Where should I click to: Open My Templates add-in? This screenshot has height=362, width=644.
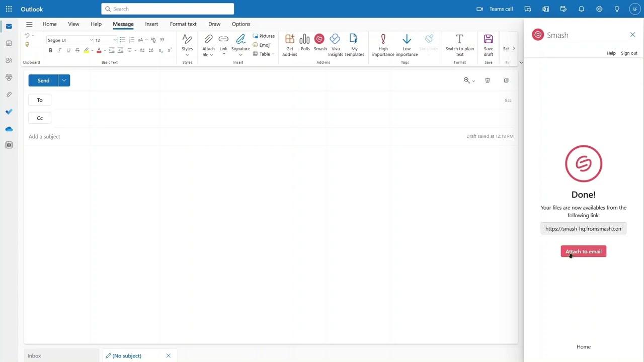(354, 45)
